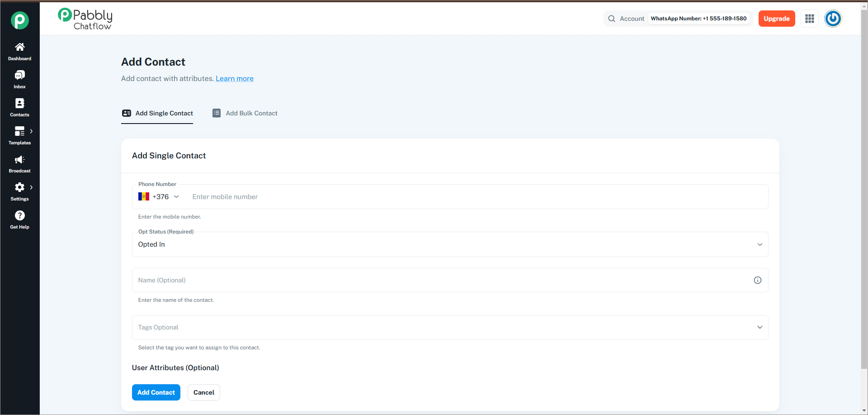Click the Cancel button
Screen dimensions: 868x415
[204, 392]
